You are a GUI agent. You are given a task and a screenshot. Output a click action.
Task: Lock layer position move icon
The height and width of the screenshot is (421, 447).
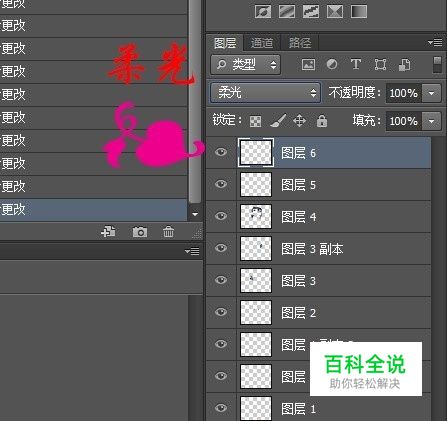tap(299, 121)
